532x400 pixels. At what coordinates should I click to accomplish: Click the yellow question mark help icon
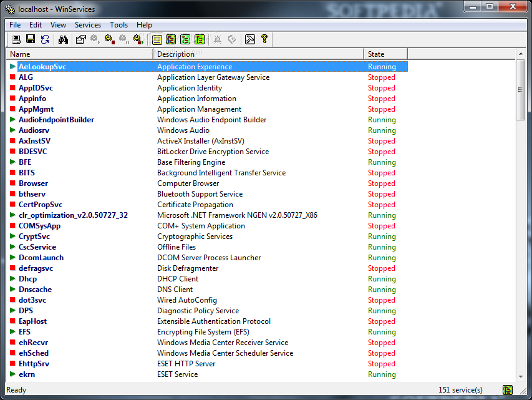coord(264,39)
